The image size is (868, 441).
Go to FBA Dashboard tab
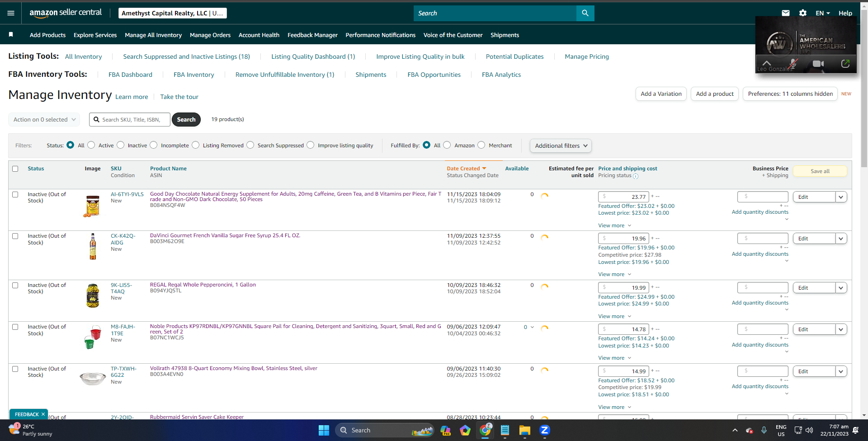(x=130, y=75)
